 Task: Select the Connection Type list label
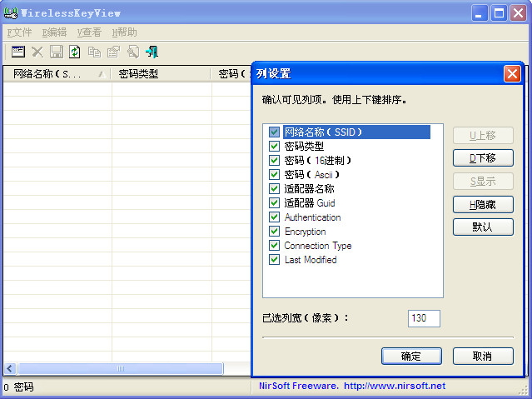(318, 245)
